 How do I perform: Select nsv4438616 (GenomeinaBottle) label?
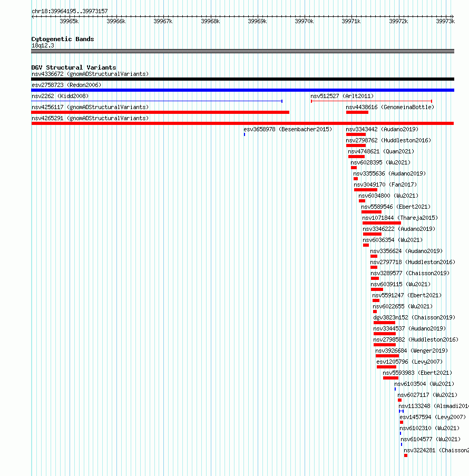pos(390,107)
